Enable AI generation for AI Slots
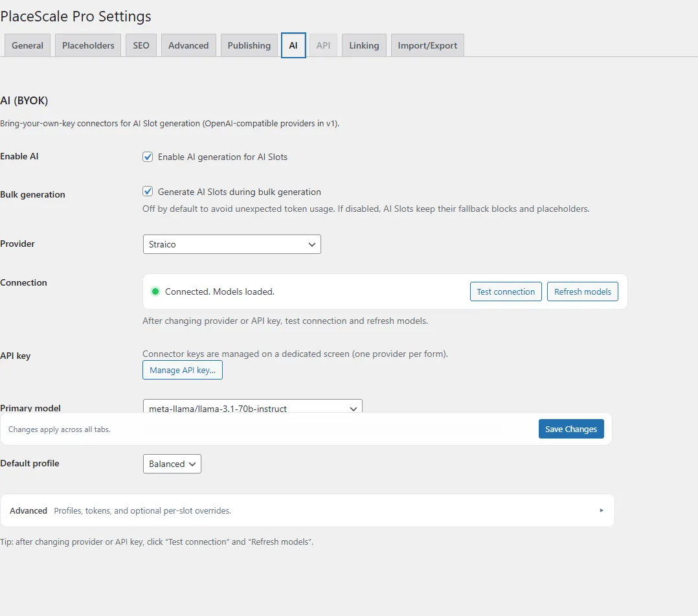 [x=148, y=156]
